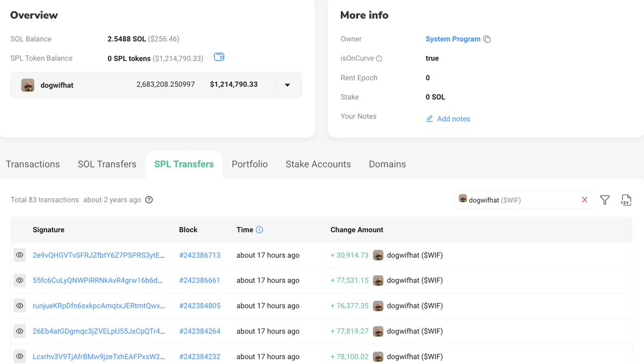644x364 pixels.
Task: Click the + 30,914.73 change amount
Action: (349, 255)
